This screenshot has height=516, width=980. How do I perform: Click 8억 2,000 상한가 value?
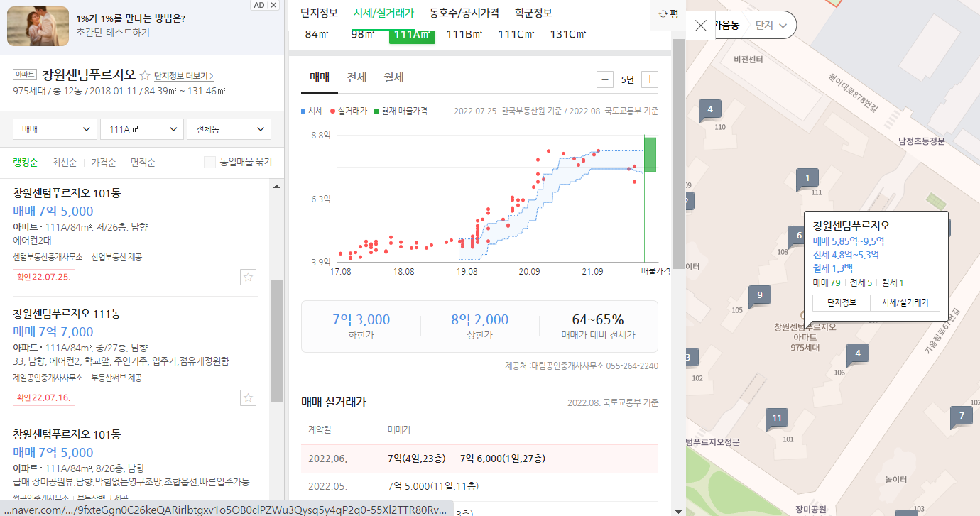tap(480, 319)
